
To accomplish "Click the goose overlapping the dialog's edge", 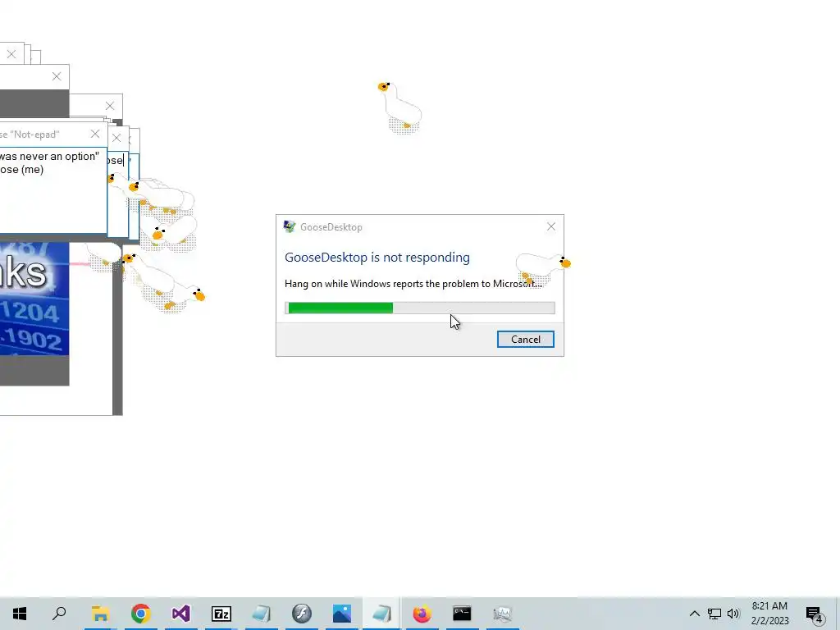I will pyautogui.click(x=543, y=268).
